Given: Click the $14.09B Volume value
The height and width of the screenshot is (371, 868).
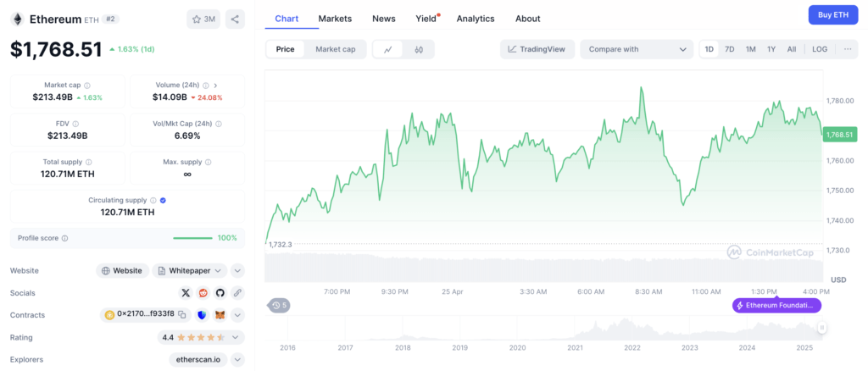Looking at the screenshot, I should click(170, 97).
